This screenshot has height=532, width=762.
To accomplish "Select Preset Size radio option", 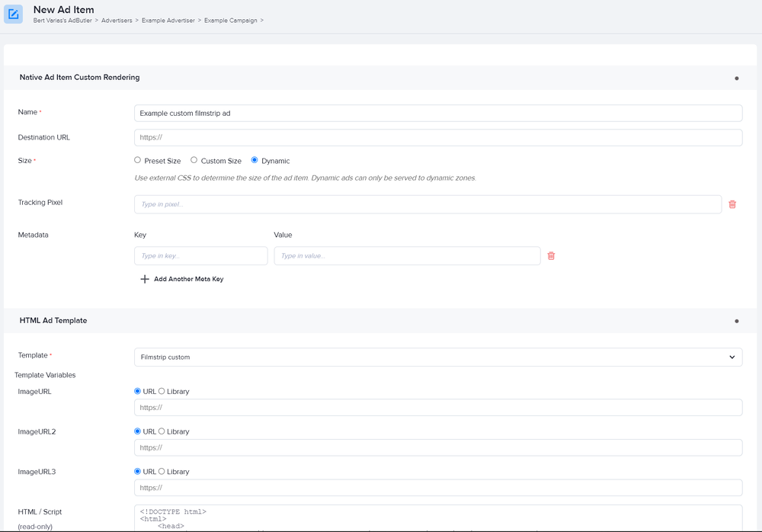I will point(137,160).
